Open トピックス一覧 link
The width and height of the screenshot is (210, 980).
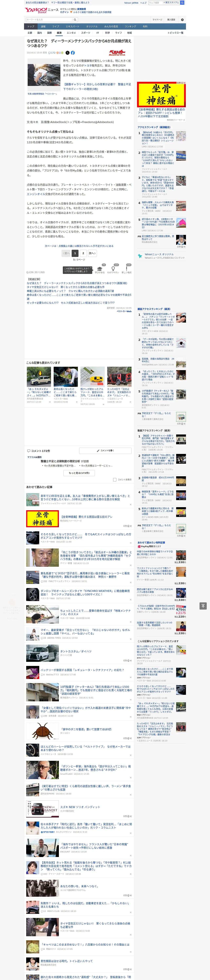point(175,33)
